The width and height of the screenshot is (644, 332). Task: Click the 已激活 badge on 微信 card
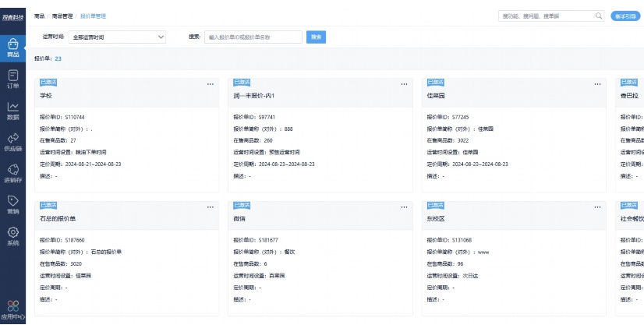pos(242,205)
